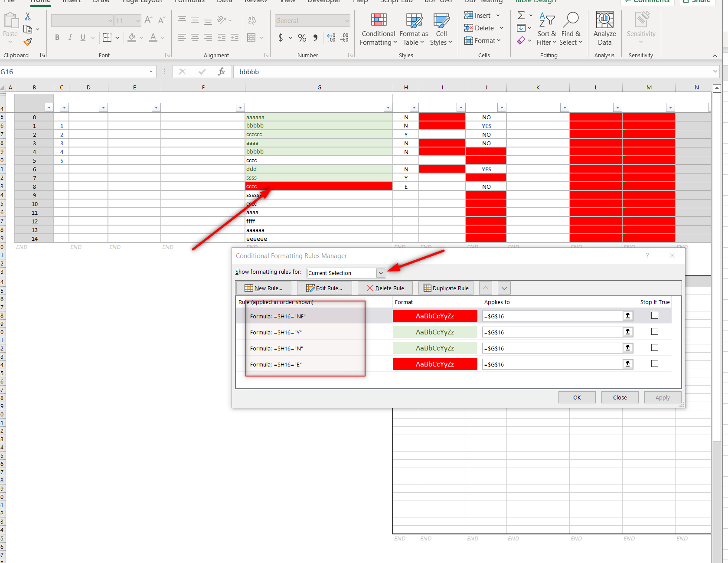Open the Show formatting rules dropdown
Image resolution: width=728 pixels, height=563 pixels.
380,273
